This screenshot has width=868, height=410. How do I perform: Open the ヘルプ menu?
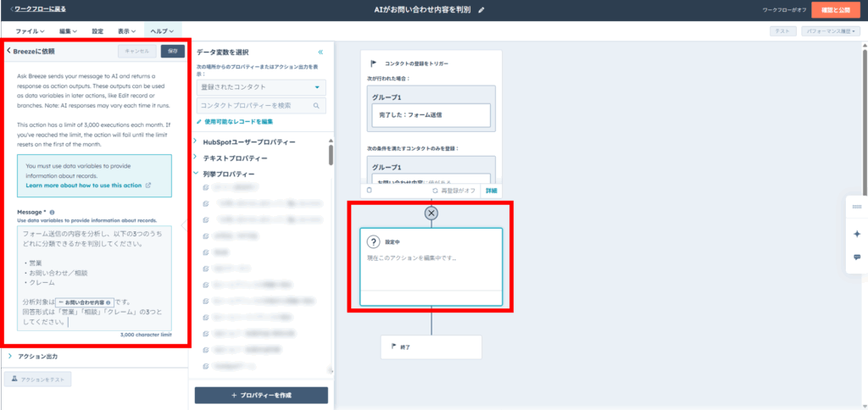tap(162, 31)
